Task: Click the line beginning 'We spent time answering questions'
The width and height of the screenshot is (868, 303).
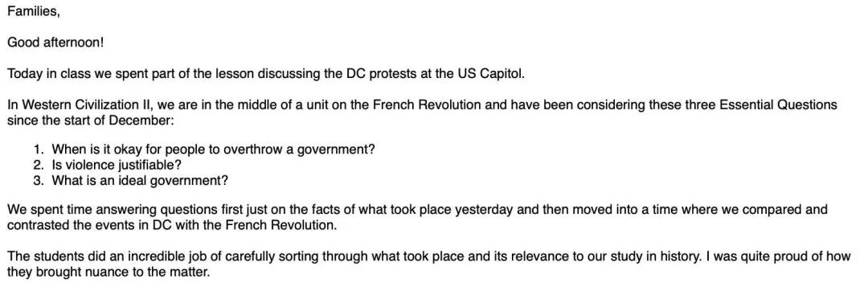Action: [417, 211]
